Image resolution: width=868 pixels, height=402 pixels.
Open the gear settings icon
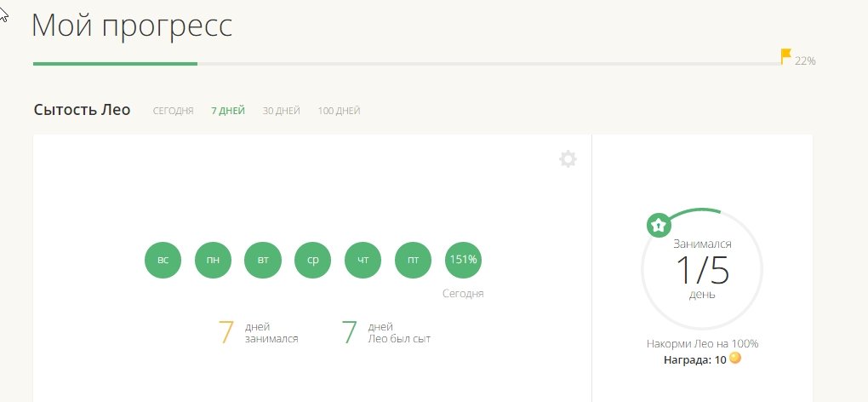click(x=568, y=159)
